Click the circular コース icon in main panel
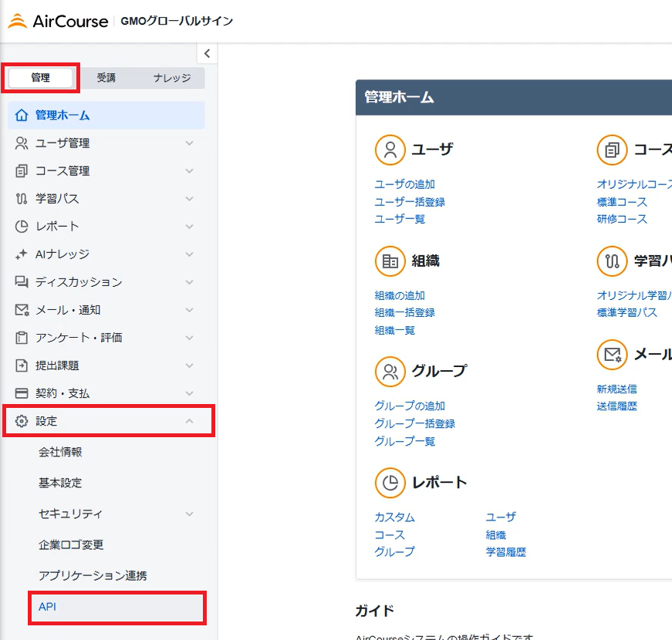672x640 pixels. pos(612,150)
